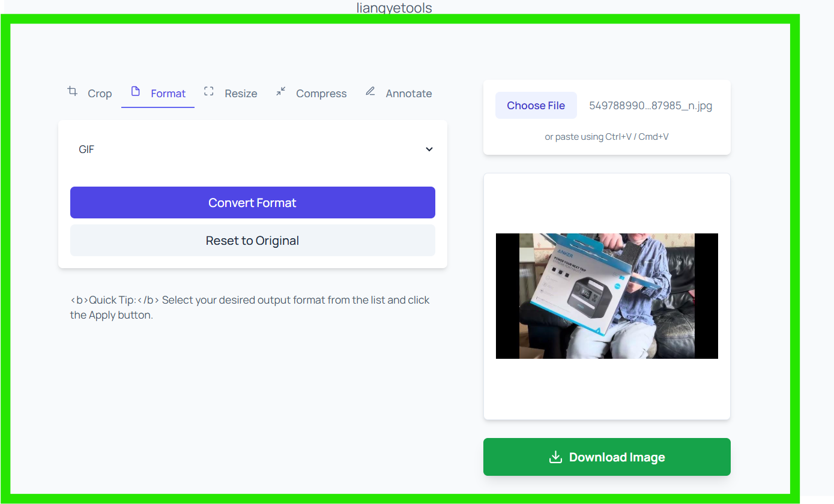Select the Crop tool icon
This screenshot has width=834, height=504.
pos(72,92)
